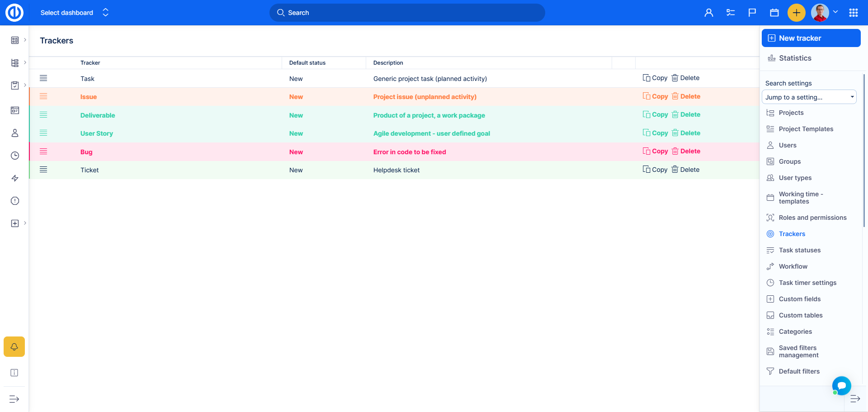This screenshot has height=412, width=868.
Task: Open the apps grid menu
Action: [x=853, y=13]
